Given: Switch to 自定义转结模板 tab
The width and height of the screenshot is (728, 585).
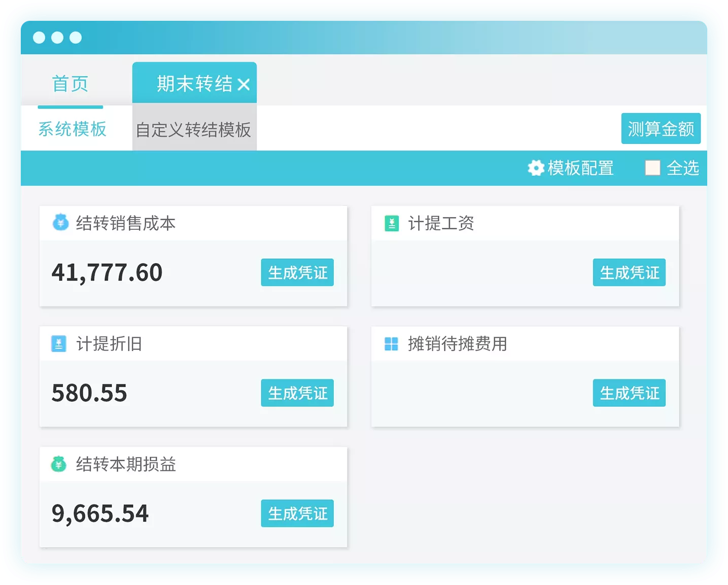Looking at the screenshot, I should [193, 130].
